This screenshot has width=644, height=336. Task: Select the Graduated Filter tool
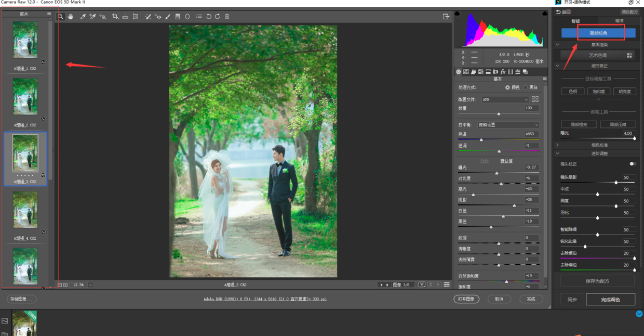coord(178,17)
